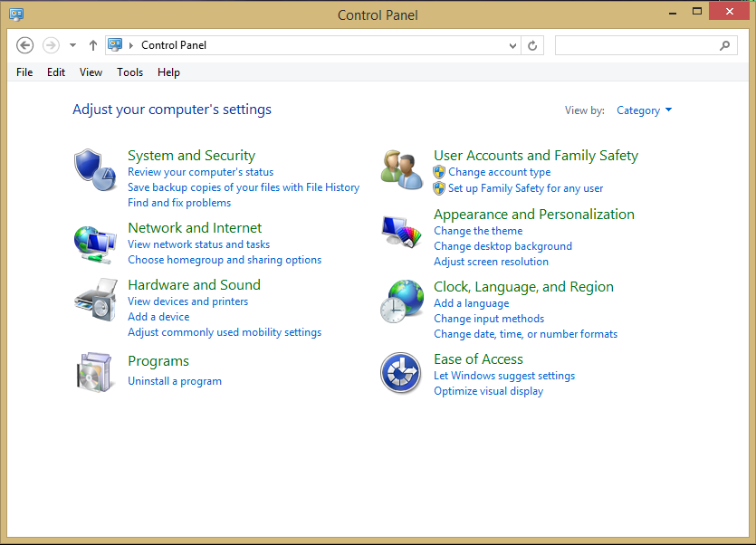Open User Accounts and Family Safety heading
The height and width of the screenshot is (545, 756).
pyautogui.click(x=536, y=156)
